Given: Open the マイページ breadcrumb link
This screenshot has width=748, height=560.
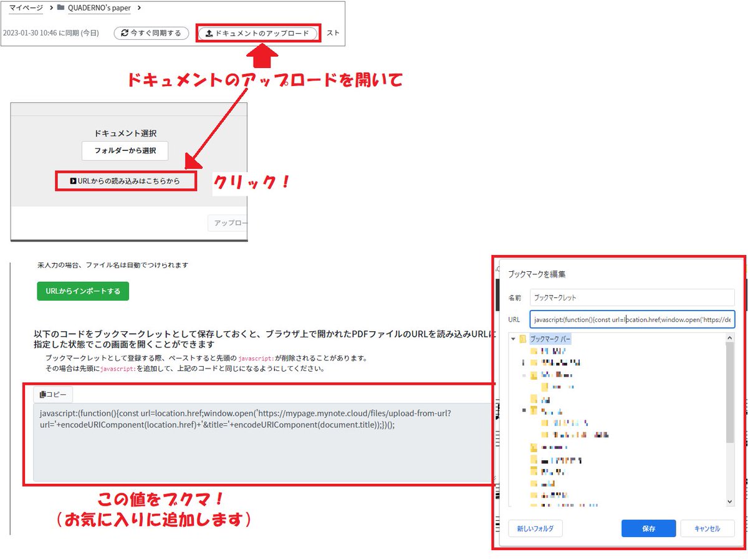Looking at the screenshot, I should tap(26, 8).
